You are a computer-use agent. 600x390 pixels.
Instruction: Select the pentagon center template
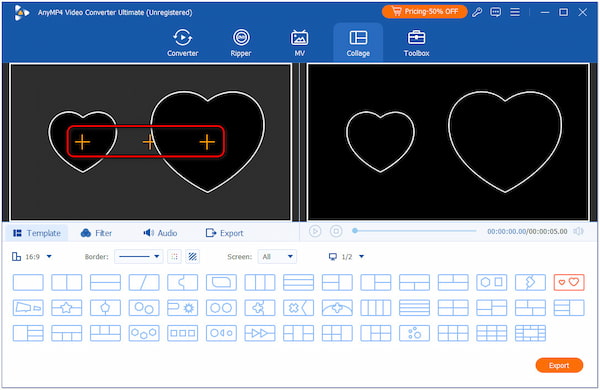pyautogui.click(x=105, y=308)
